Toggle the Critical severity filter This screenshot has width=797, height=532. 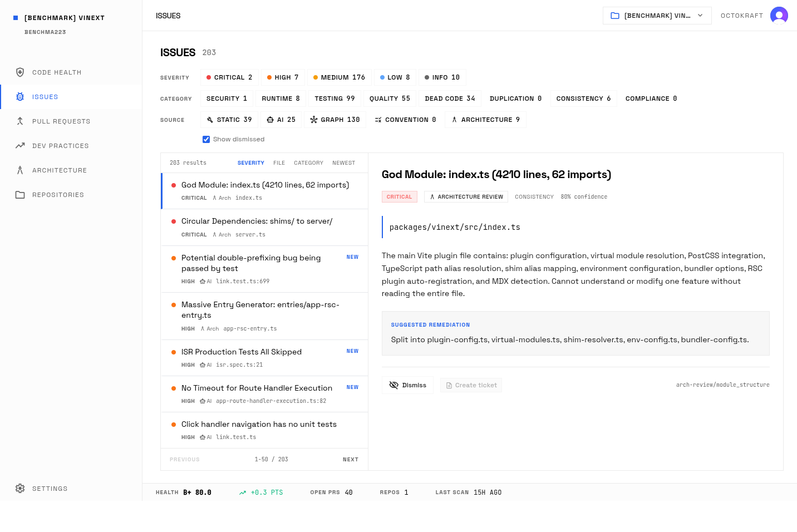point(229,77)
